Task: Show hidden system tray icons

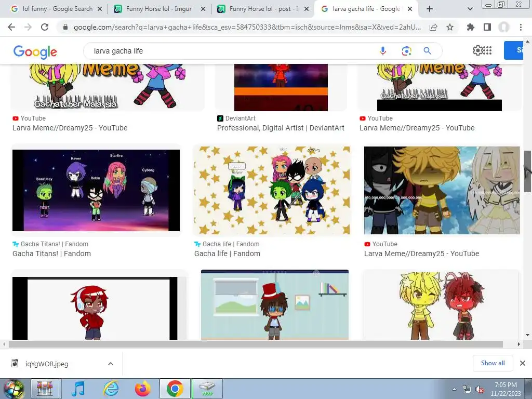Action: (454, 390)
